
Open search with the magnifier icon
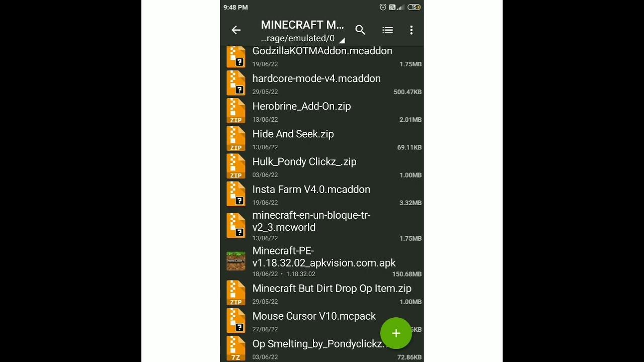pos(360,30)
